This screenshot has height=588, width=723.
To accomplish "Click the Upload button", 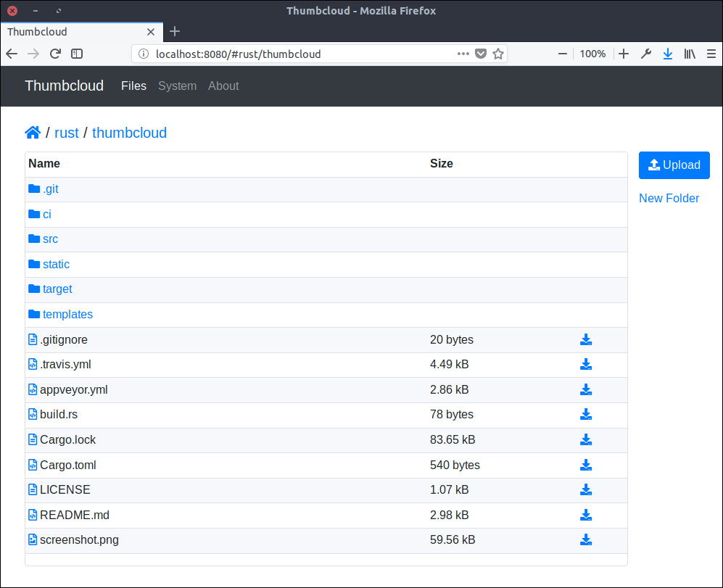I will tap(674, 165).
